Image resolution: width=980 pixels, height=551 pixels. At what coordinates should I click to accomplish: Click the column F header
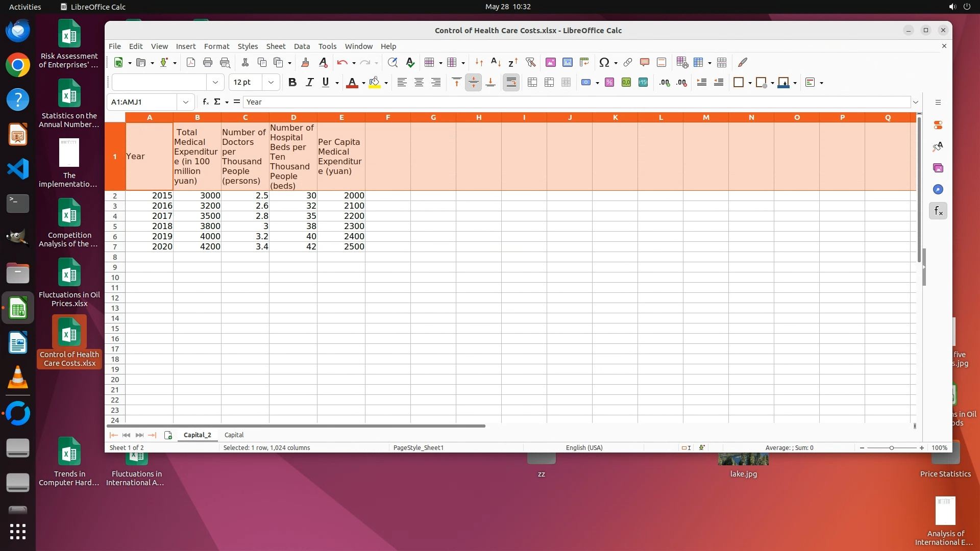[388, 117]
